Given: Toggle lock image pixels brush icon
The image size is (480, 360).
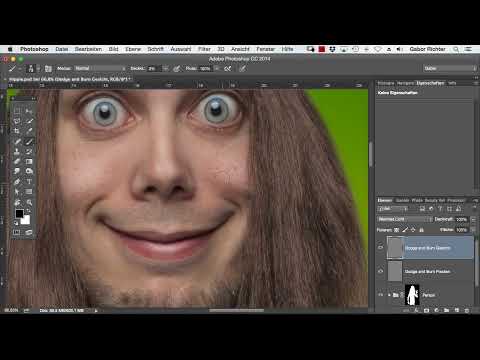Looking at the screenshot, I should click(x=405, y=230).
